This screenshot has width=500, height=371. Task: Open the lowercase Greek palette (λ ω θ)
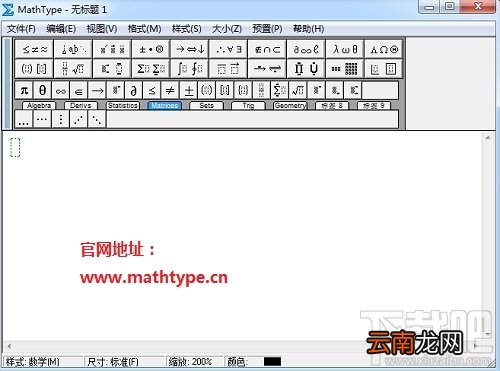point(345,50)
